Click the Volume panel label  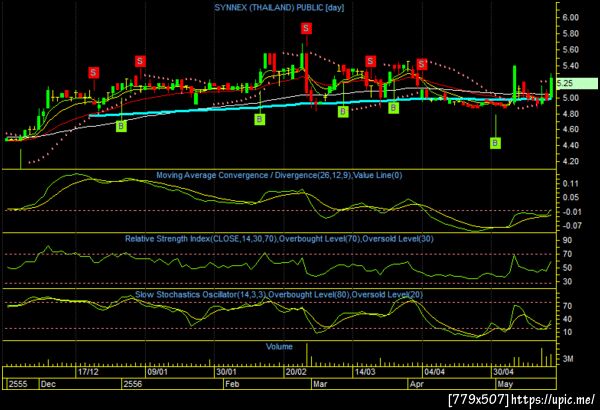tap(279, 346)
